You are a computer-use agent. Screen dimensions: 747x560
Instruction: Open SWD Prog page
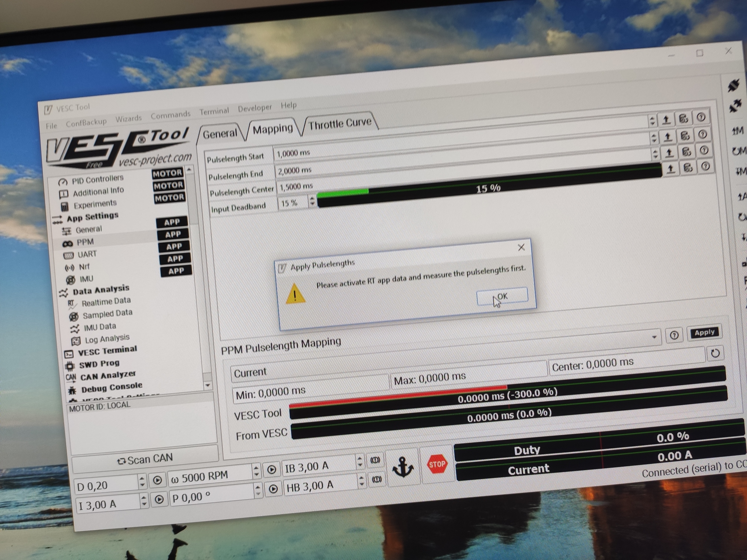tap(99, 364)
